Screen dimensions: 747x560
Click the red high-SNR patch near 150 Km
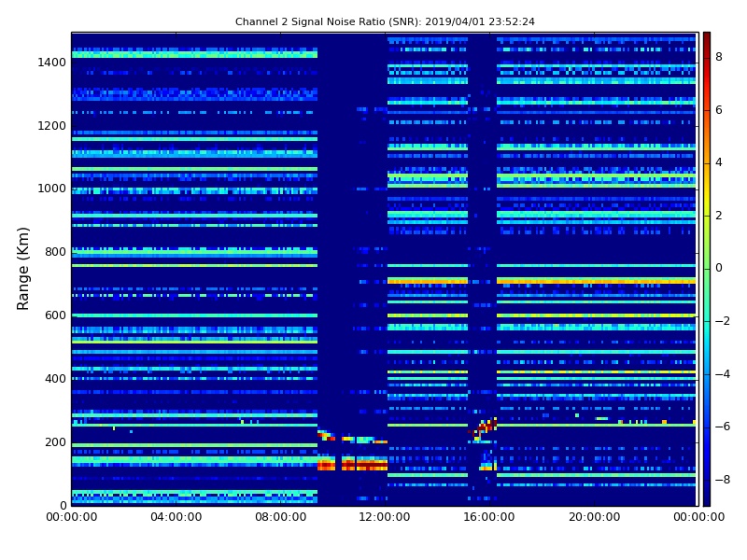[x=353, y=465]
